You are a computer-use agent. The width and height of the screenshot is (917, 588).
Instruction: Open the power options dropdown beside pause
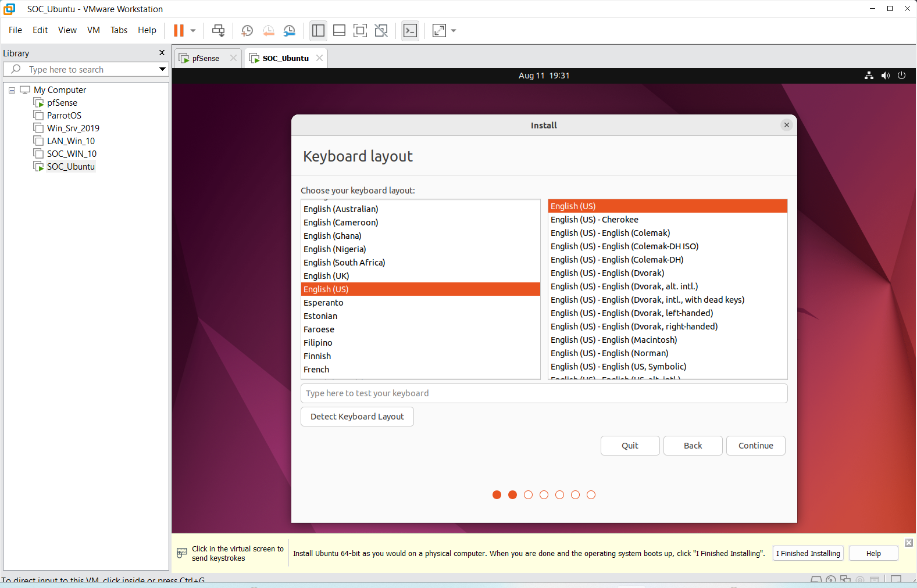[x=193, y=31]
